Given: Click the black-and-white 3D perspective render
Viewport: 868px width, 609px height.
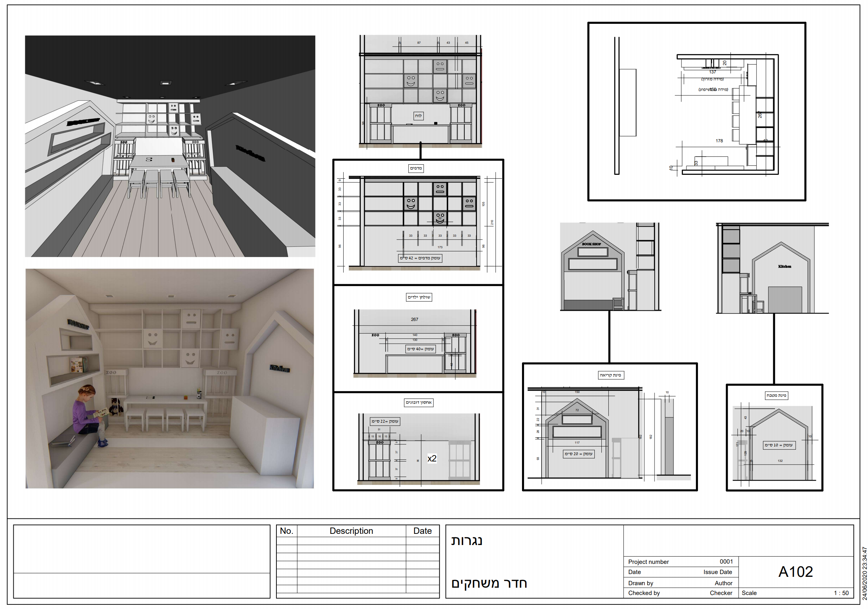Looking at the screenshot, I should pos(170,146).
